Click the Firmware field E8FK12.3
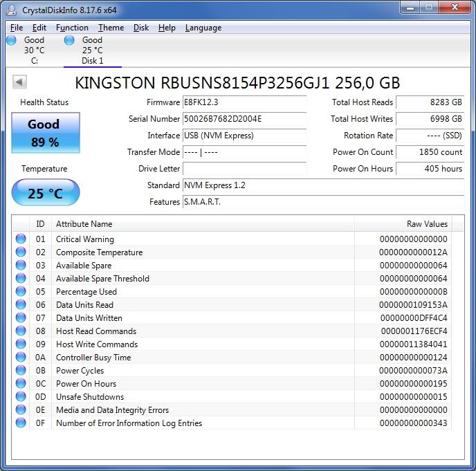Image resolution: width=476 pixels, height=471 pixels. (244, 102)
